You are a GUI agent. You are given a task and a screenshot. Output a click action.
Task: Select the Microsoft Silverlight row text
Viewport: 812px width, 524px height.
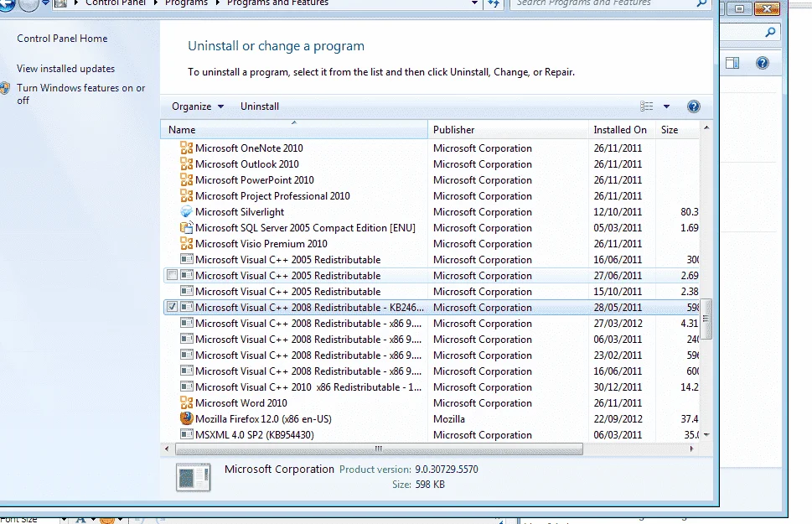coord(240,212)
